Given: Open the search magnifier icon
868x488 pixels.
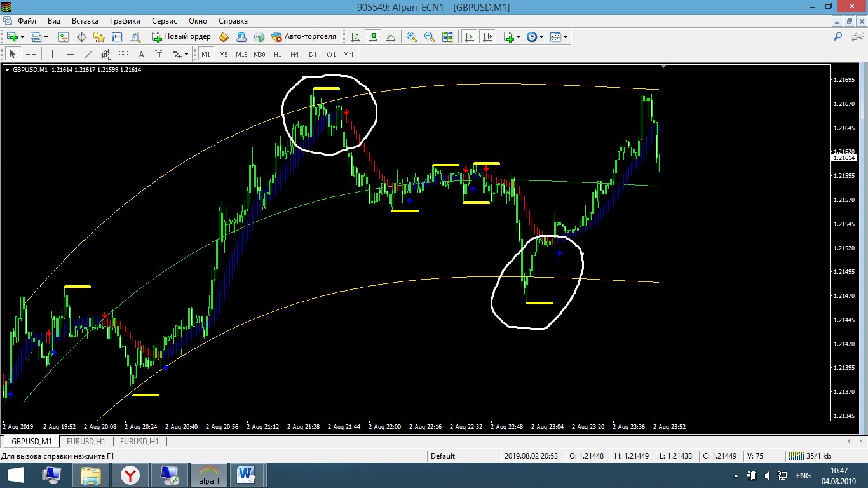Looking at the screenshot, I should click(838, 37).
